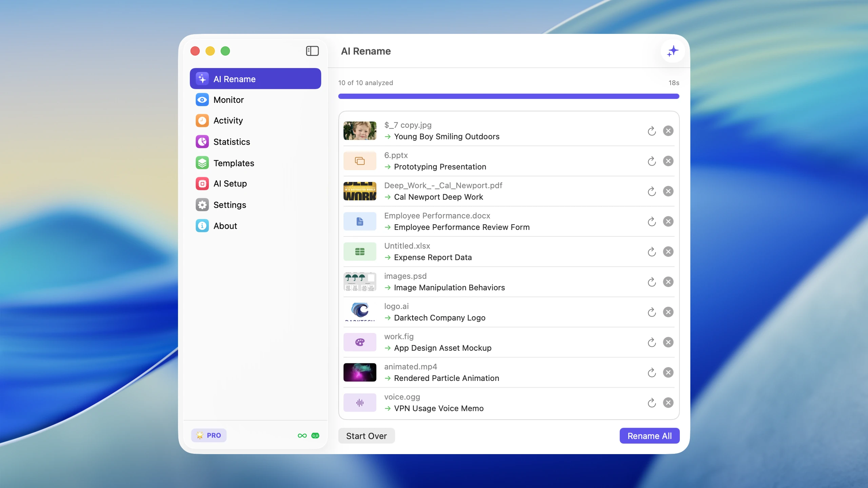Open the About section
868x488 pixels.
point(255,226)
